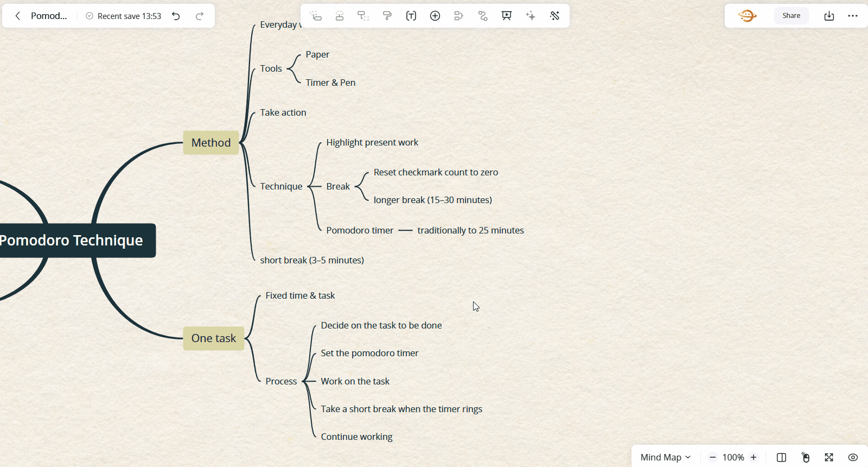Toggle the split panel view
868x467 pixels.
781,457
